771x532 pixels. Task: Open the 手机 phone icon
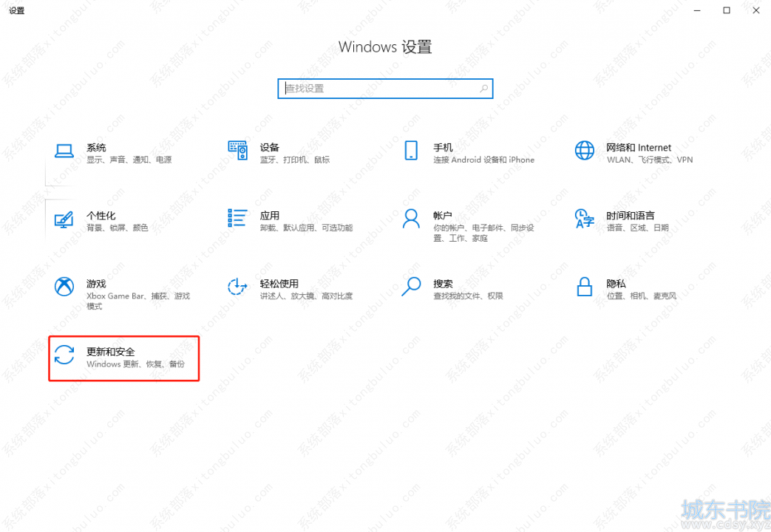click(x=411, y=151)
